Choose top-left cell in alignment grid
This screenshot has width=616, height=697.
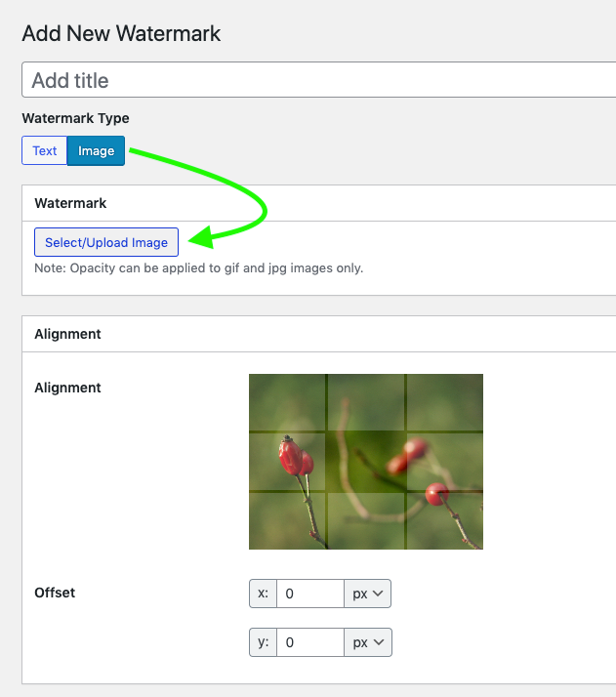[x=287, y=402]
